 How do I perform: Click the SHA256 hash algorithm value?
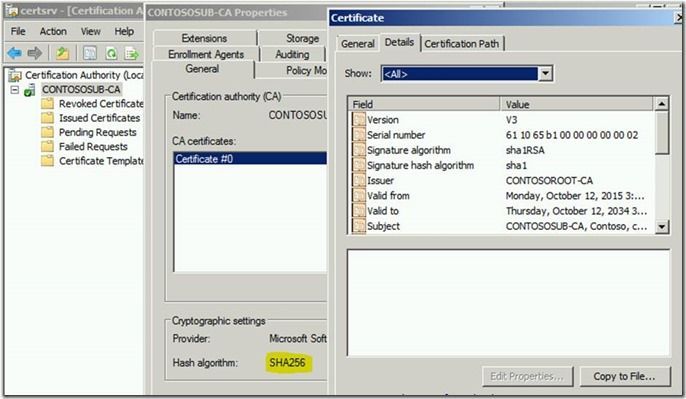pos(287,363)
